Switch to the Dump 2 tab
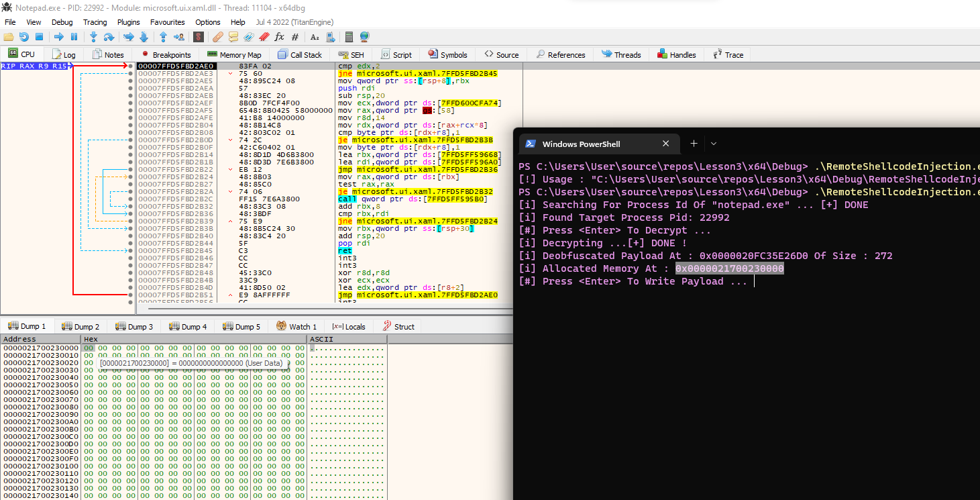Image resolution: width=980 pixels, height=500 pixels. click(x=80, y=327)
